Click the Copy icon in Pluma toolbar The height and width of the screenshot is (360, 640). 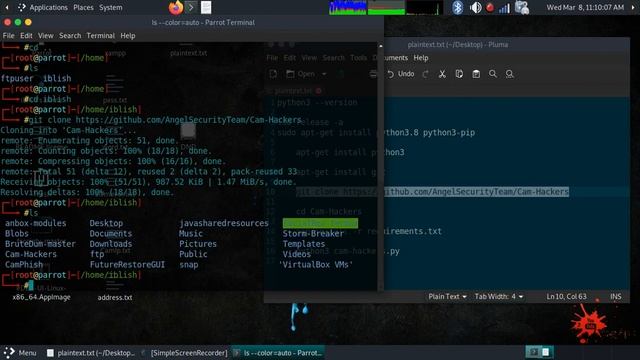(x=459, y=74)
